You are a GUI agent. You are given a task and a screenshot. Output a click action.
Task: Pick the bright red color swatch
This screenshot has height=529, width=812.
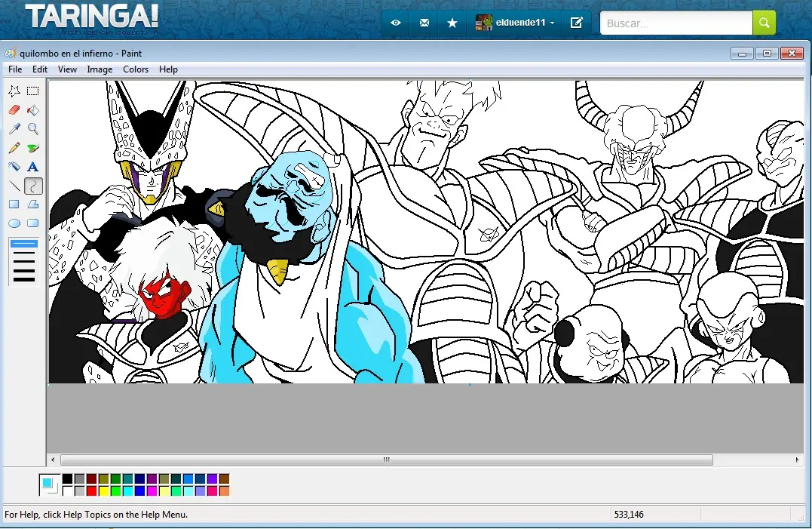tap(92, 491)
